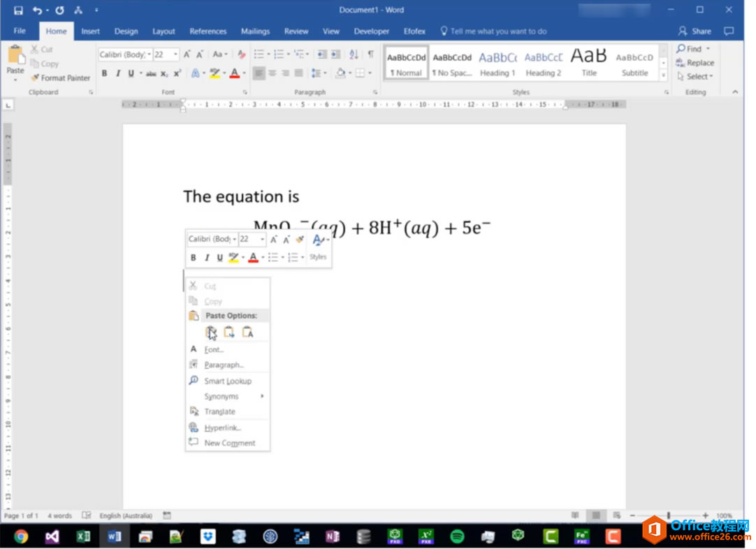Open the mini toolbar font size dropdown
The width and height of the screenshot is (756, 549).
pyautogui.click(x=262, y=240)
